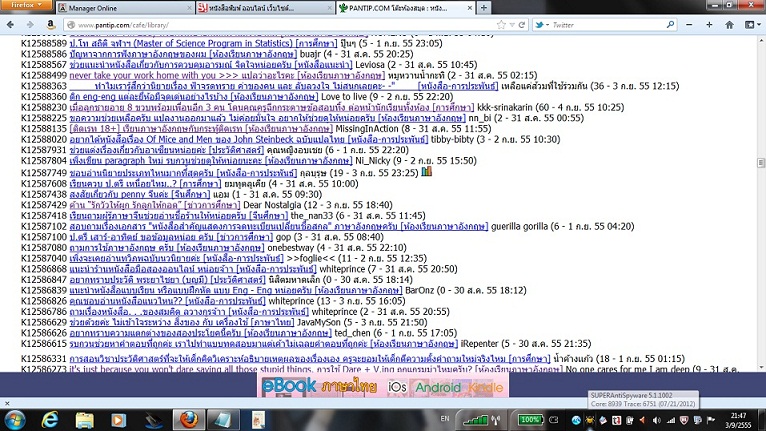Close the PANTIP.COM tab
The width and height of the screenshot is (766, 431).
pyautogui.click(x=469, y=8)
